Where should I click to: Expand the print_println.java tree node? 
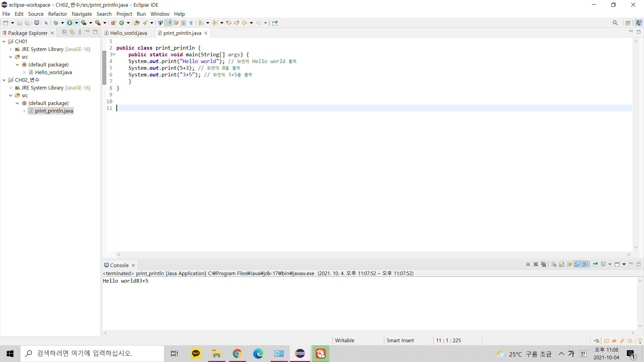pyautogui.click(x=24, y=111)
